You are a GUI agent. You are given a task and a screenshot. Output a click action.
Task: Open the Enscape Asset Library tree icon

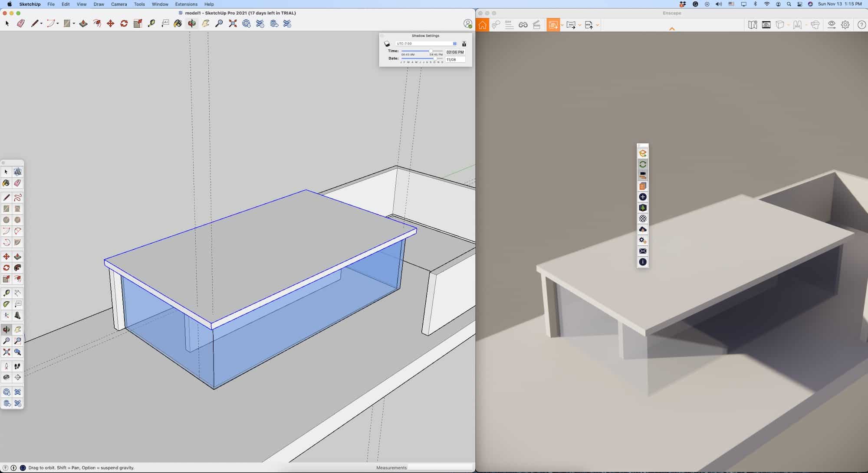643,208
